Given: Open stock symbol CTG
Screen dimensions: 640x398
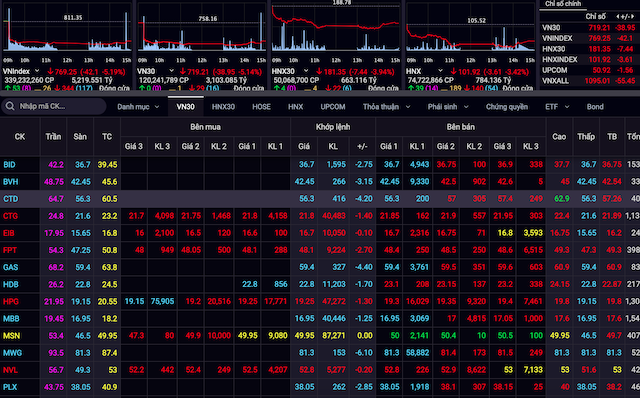Looking at the screenshot, I should 11,216.
